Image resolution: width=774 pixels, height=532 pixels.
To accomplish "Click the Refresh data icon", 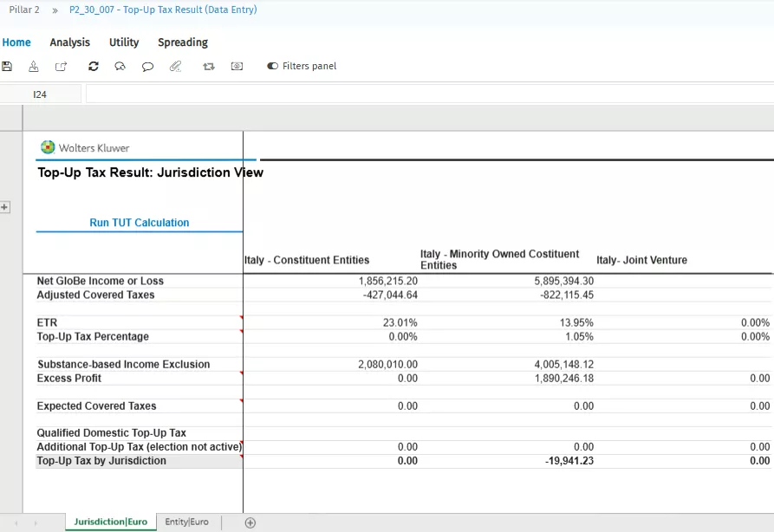I will [93, 66].
